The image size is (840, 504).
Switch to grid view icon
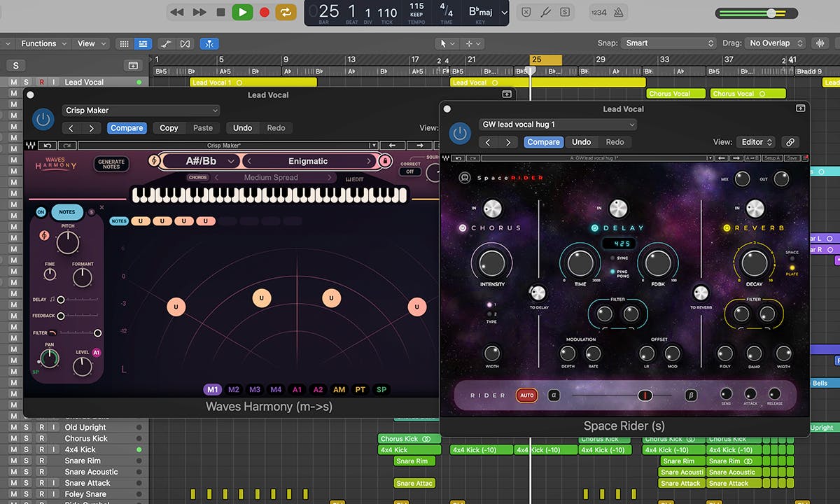(124, 43)
